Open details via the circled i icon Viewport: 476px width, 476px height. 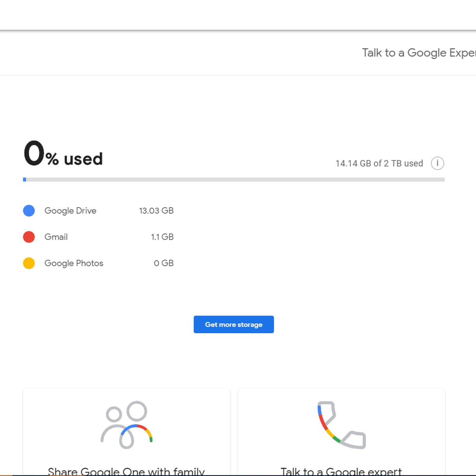(x=437, y=163)
